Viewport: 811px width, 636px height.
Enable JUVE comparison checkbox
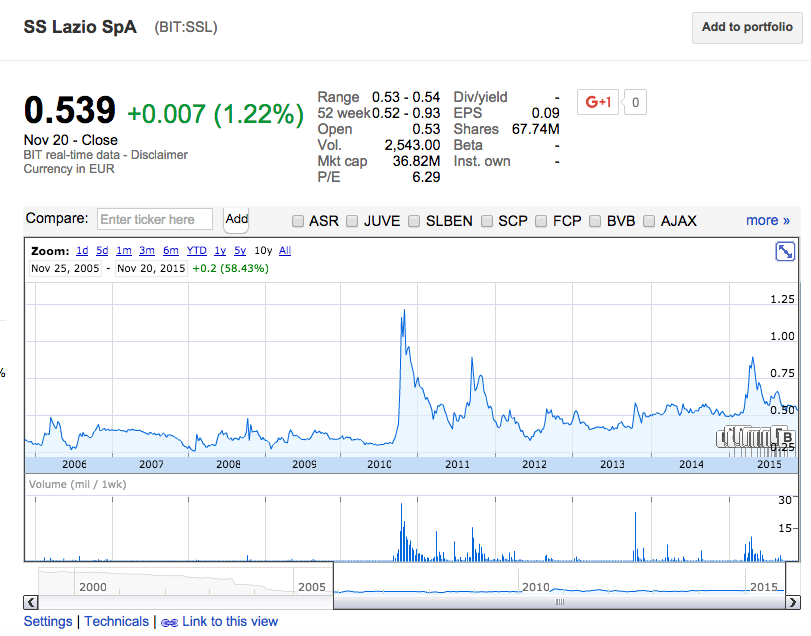coord(352,221)
